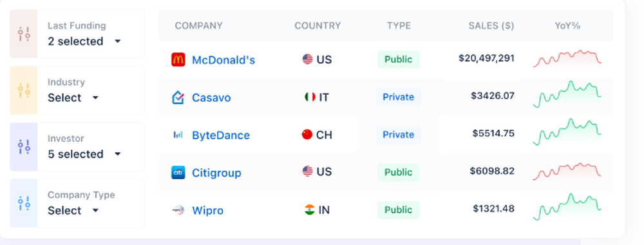Click the yellow Industry filter sliders icon
Image resolution: width=644 pixels, height=245 pixels.
coord(24,90)
